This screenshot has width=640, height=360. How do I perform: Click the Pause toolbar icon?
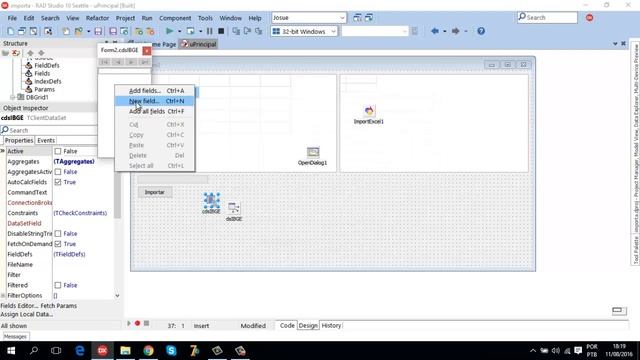(x=209, y=31)
